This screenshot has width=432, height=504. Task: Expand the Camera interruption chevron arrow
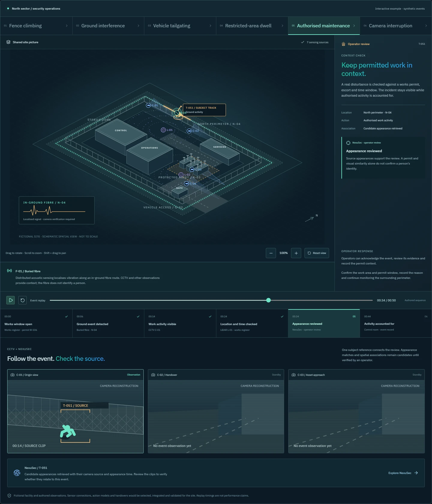point(426,26)
